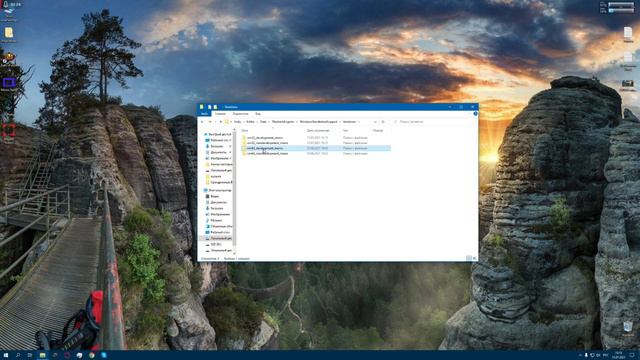Screen dimensions: 640x360
Task: Open volume control in system tray
Action: [598, 356]
